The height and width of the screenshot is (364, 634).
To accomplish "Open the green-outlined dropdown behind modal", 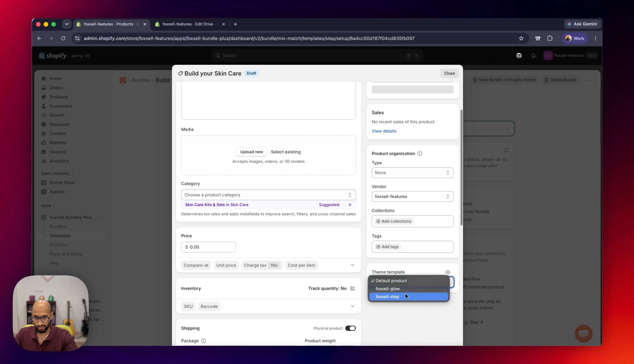I will (x=489, y=129).
